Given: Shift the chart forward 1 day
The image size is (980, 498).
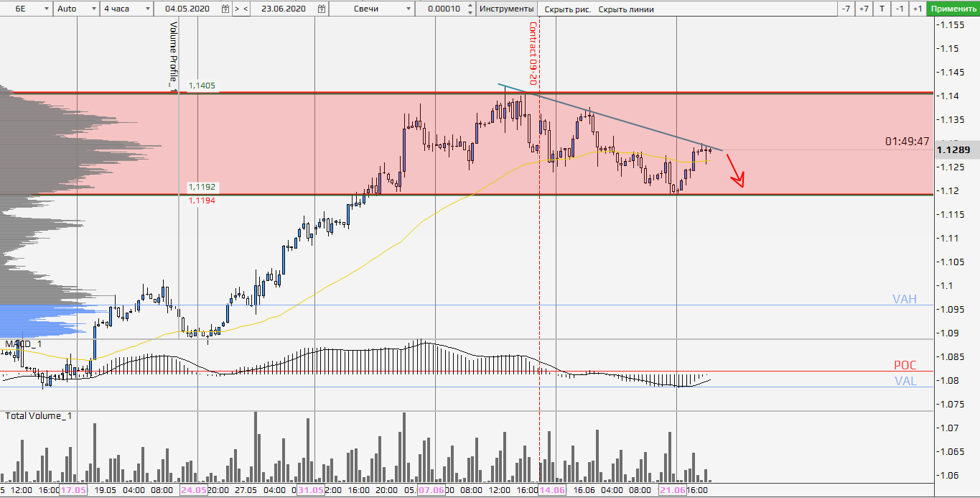Looking at the screenshot, I should (x=917, y=9).
